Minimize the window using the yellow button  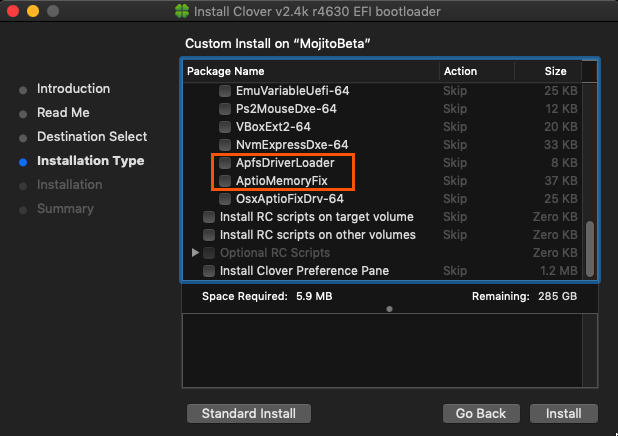[x=33, y=11]
